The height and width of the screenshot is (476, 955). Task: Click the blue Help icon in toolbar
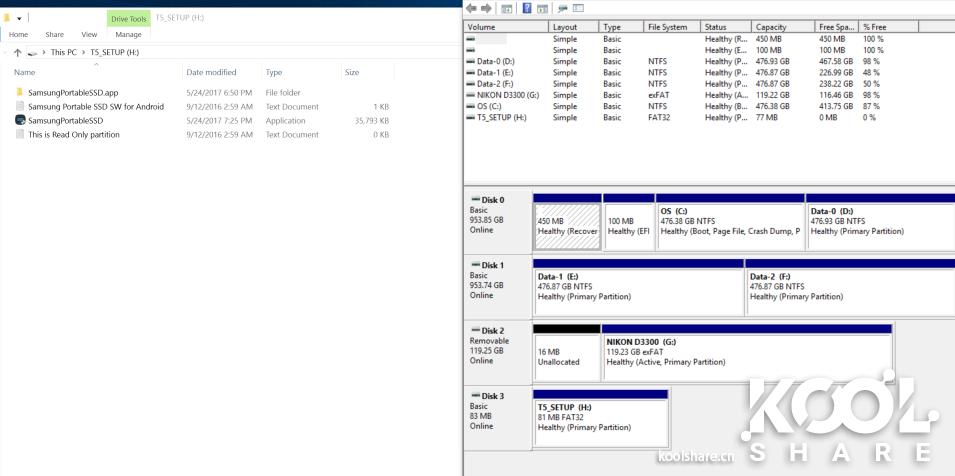coord(527,9)
